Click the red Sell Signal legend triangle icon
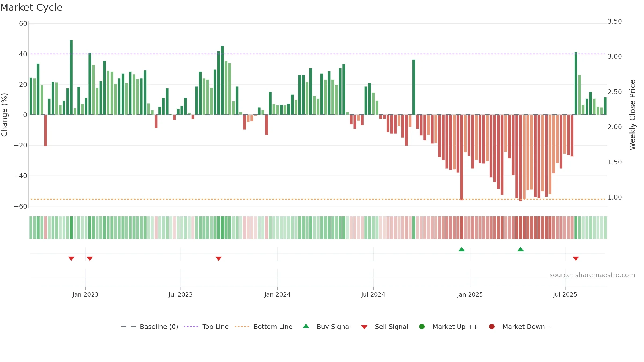The width and height of the screenshot is (644, 362). [364, 327]
